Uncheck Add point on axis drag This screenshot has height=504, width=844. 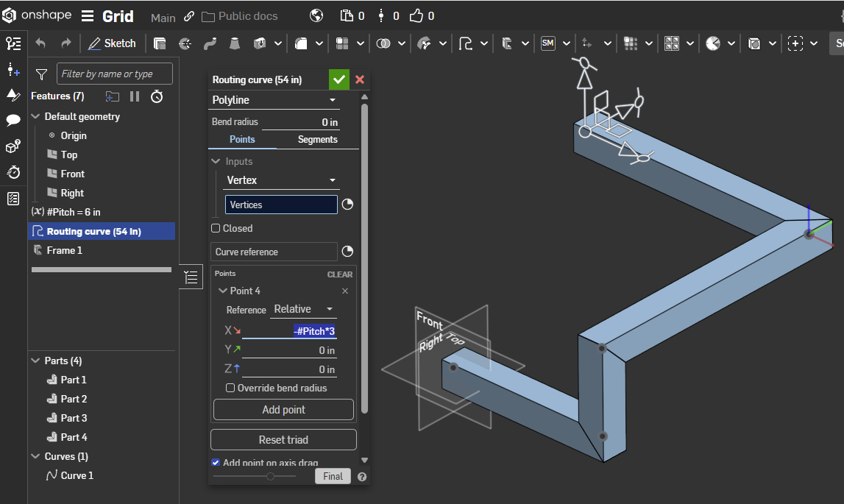click(x=216, y=463)
